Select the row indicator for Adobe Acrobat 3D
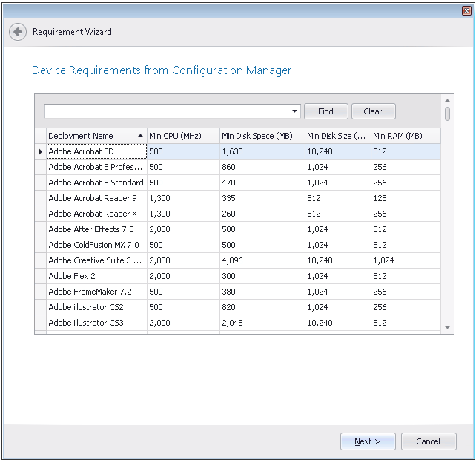Image resolution: width=476 pixels, height=460 pixels. coord(40,151)
